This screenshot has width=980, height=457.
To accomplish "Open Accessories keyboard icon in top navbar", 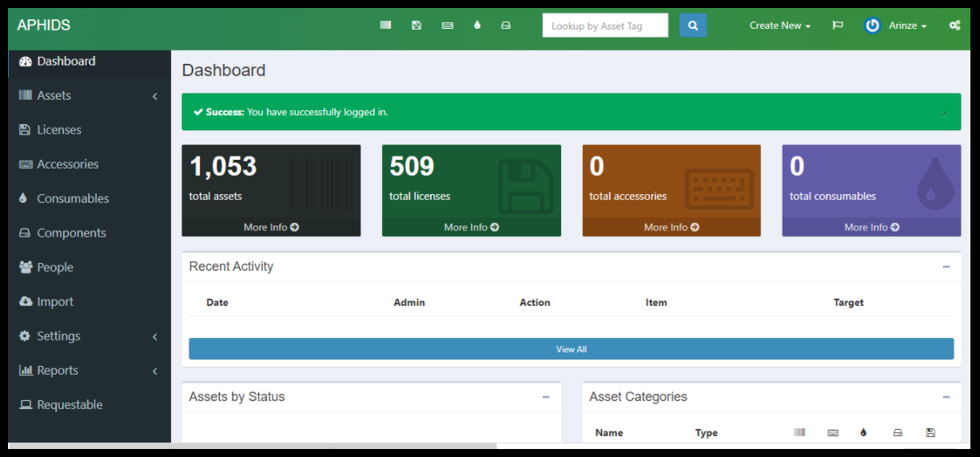I will tap(448, 26).
